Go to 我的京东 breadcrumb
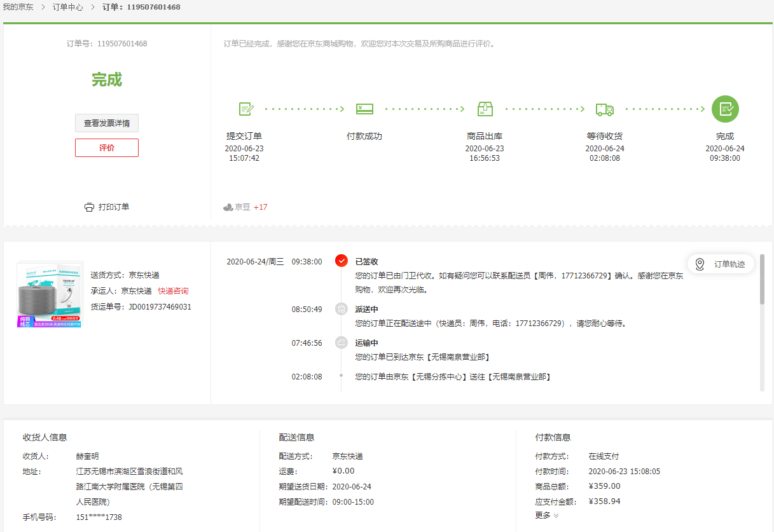This screenshot has width=774, height=532. tap(18, 7)
